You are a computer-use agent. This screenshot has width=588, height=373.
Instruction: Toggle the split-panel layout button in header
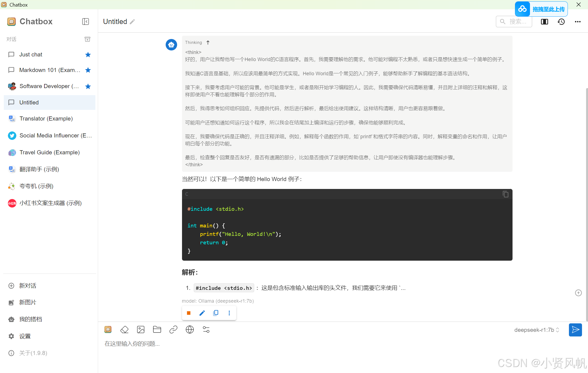click(544, 22)
